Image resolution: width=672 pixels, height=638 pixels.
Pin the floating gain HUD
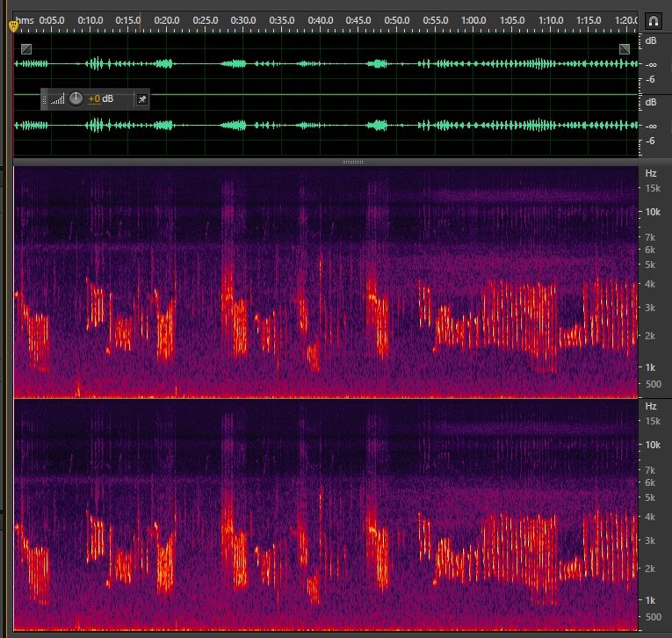pyautogui.click(x=141, y=99)
